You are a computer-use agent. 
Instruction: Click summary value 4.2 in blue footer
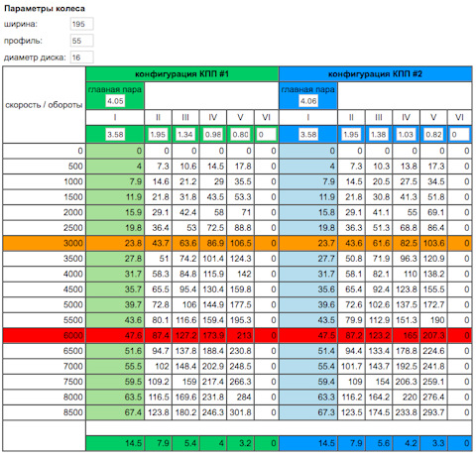click(407, 443)
